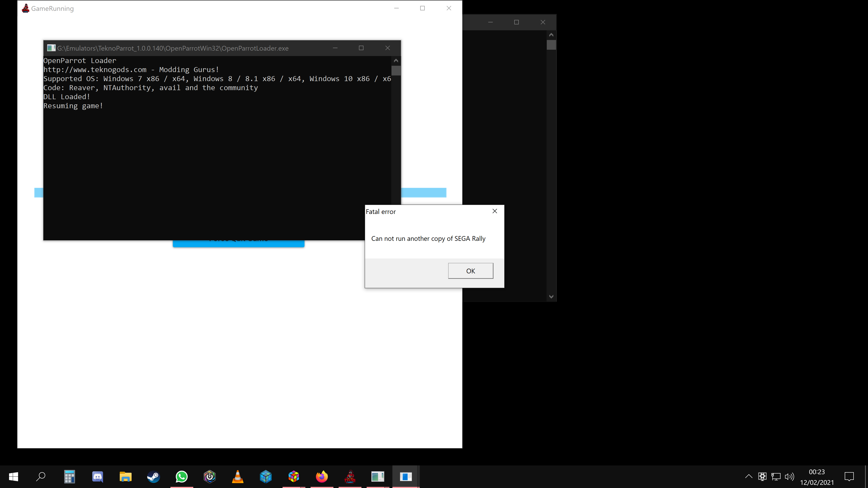Click the 'Resuming game!' console line
This screenshot has height=488, width=868.
click(73, 106)
